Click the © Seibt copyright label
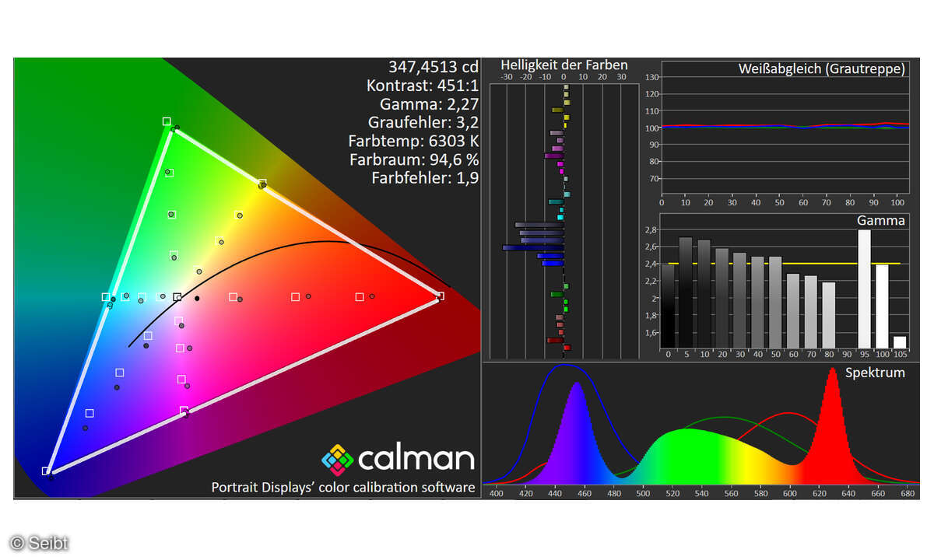 click(38, 542)
